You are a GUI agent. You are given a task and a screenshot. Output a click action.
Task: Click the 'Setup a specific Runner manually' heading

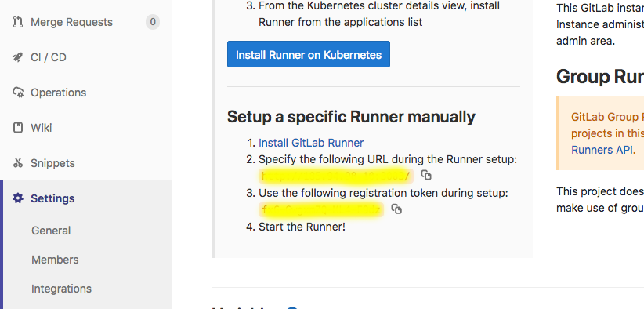coord(351,117)
